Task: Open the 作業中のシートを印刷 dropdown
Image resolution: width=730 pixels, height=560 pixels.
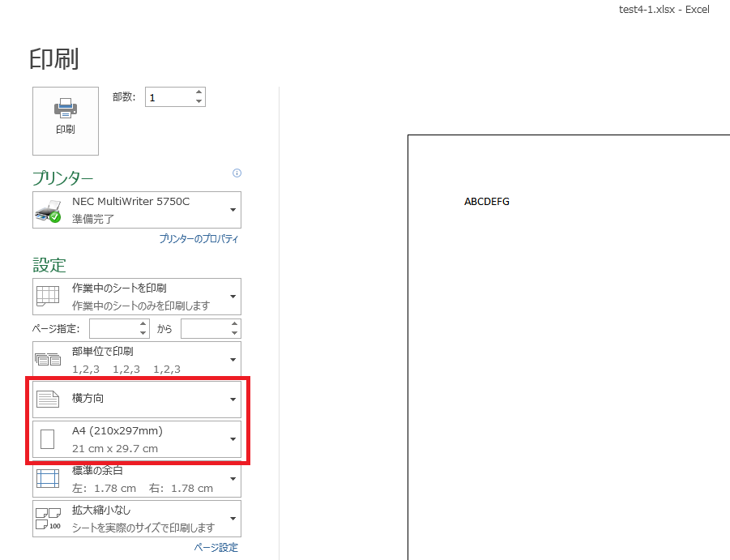Action: click(x=137, y=297)
